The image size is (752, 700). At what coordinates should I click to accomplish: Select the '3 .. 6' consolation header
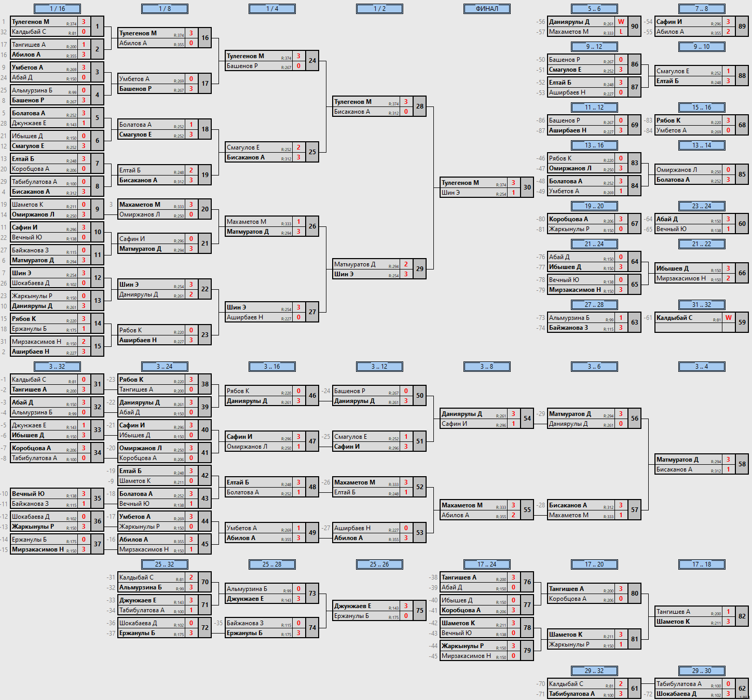(x=594, y=367)
